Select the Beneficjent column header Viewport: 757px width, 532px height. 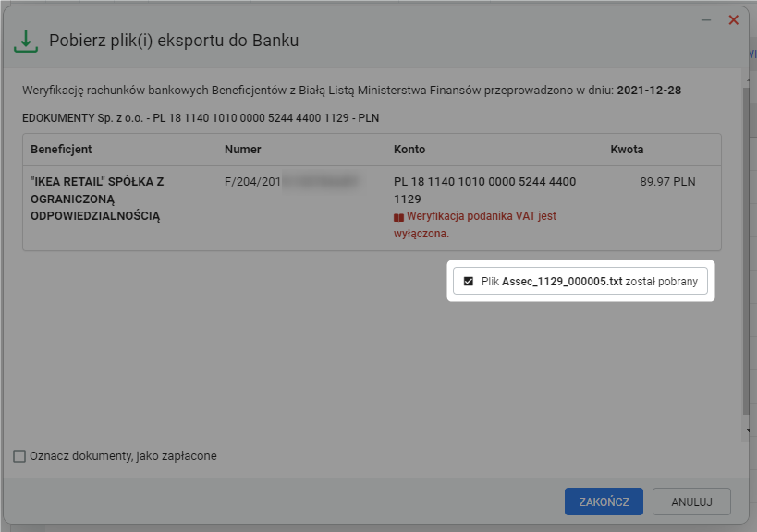click(x=61, y=149)
